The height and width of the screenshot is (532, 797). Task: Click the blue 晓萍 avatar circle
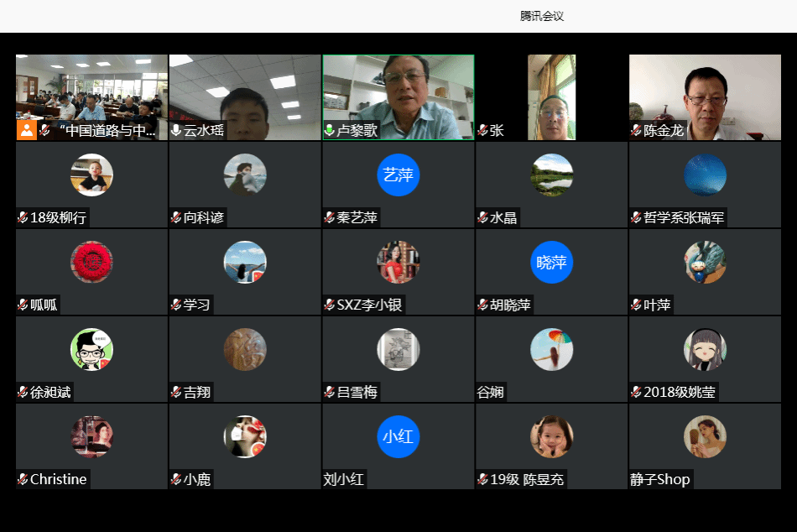click(x=551, y=262)
